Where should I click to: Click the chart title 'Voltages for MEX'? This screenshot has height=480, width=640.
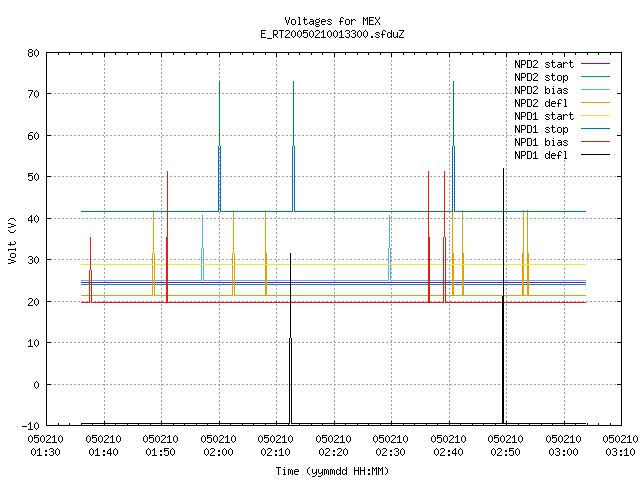pos(332,21)
